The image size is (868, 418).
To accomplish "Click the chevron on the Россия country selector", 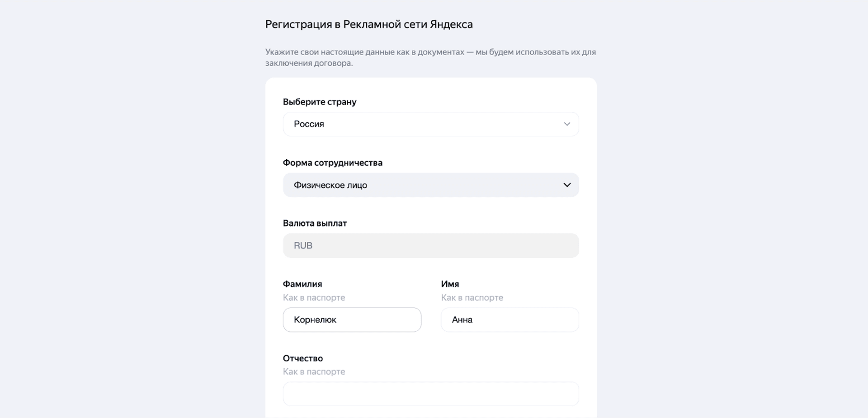I will coord(567,124).
